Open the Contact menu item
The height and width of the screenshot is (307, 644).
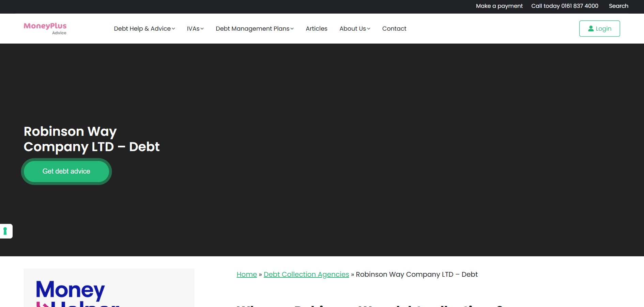pyautogui.click(x=394, y=29)
